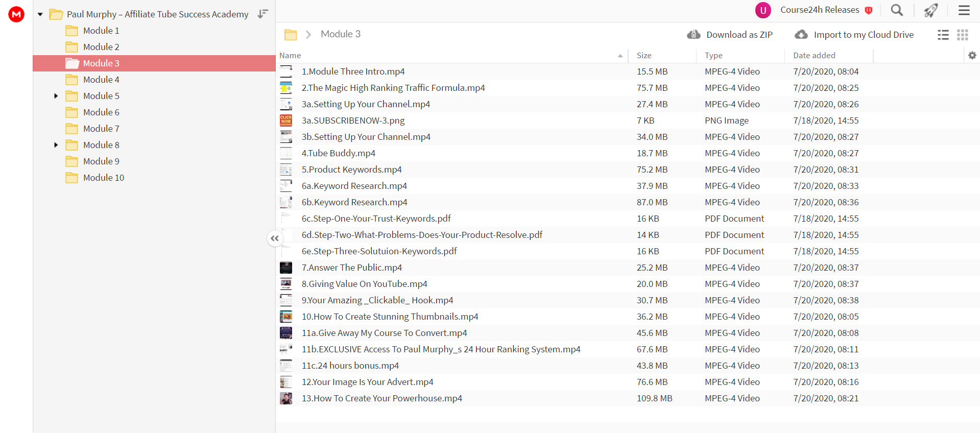
Task: Click the 109.8 MB size cell
Action: [x=654, y=398]
